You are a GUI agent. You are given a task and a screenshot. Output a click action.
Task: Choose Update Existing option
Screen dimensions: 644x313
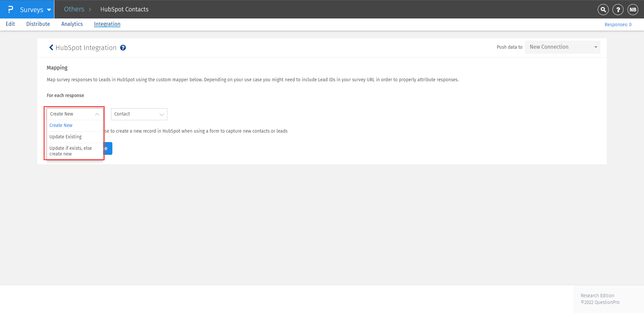tap(75, 137)
